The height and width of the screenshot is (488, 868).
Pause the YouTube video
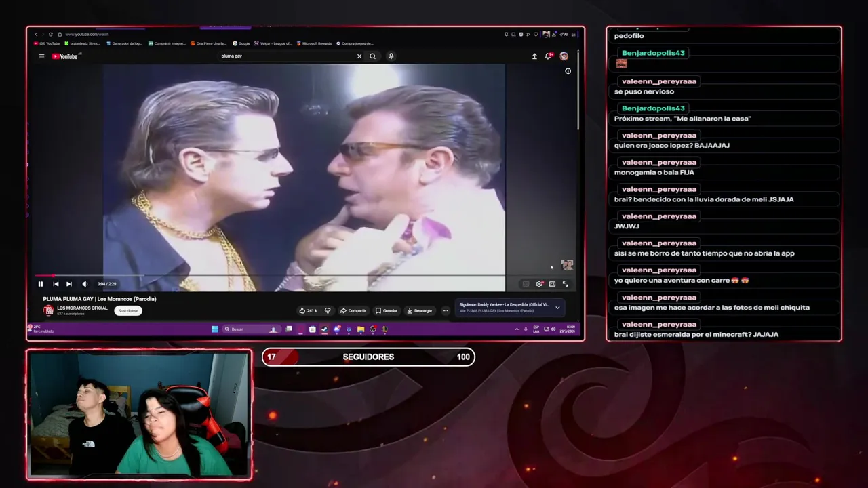pos(40,284)
